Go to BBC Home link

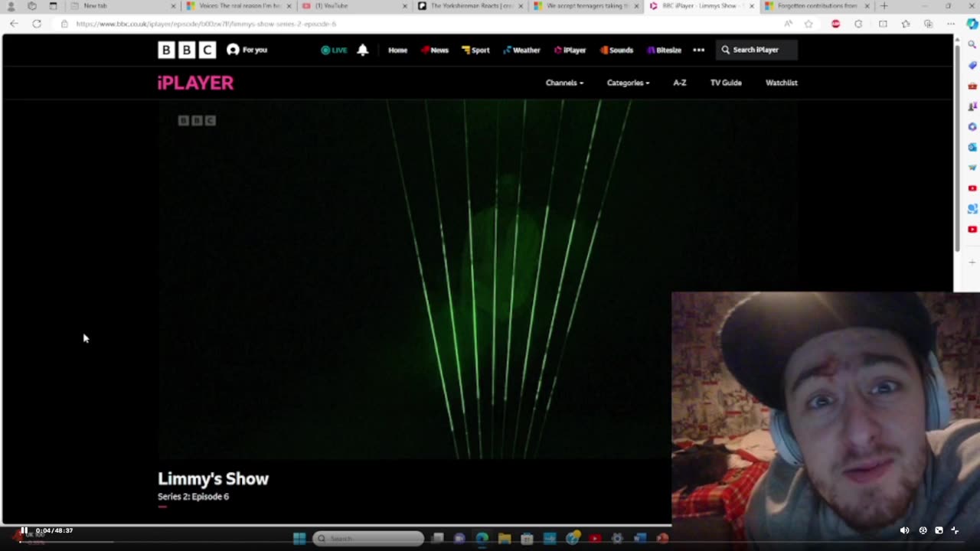click(x=397, y=50)
